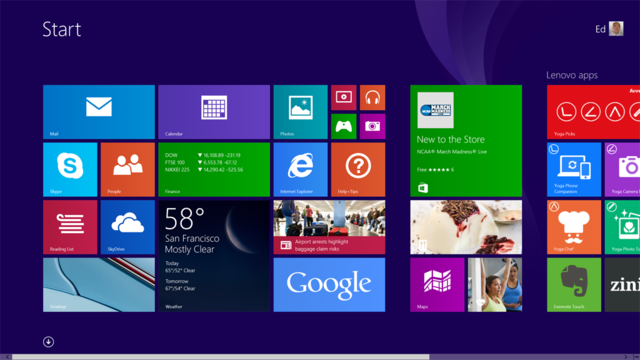Open the Camera tile
Screen dimensions: 640x360
click(372, 127)
